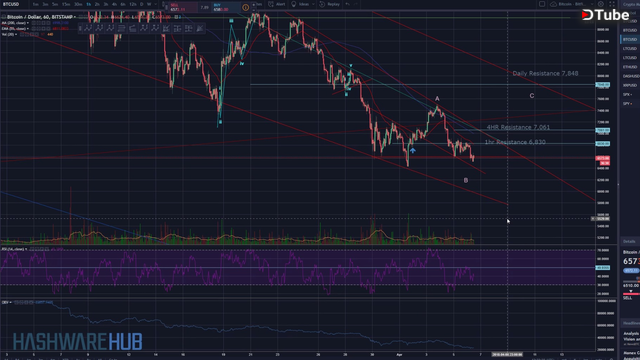
Task: Select eighth floating toolbar chart tool
Action: pyautogui.click(x=166, y=28)
